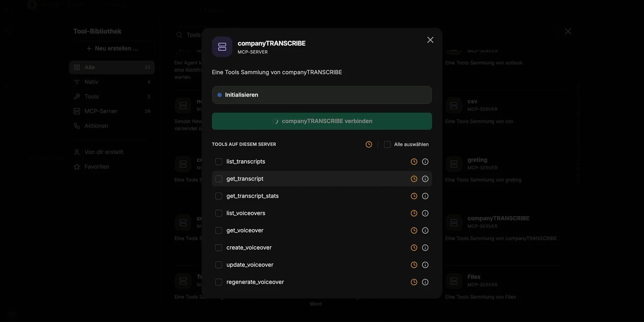Click companyTRANSCRIBE verbinden button
This screenshot has width=644, height=322.
click(322, 121)
